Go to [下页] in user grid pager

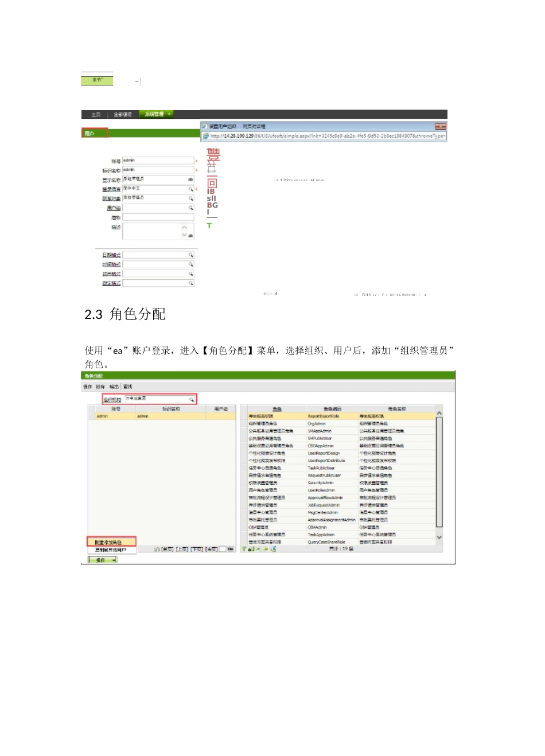tap(197, 550)
